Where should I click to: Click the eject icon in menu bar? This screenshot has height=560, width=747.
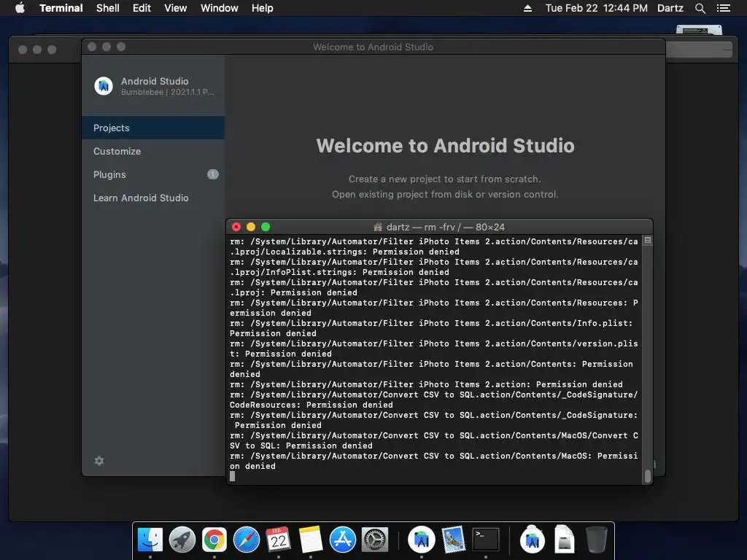[x=527, y=8]
